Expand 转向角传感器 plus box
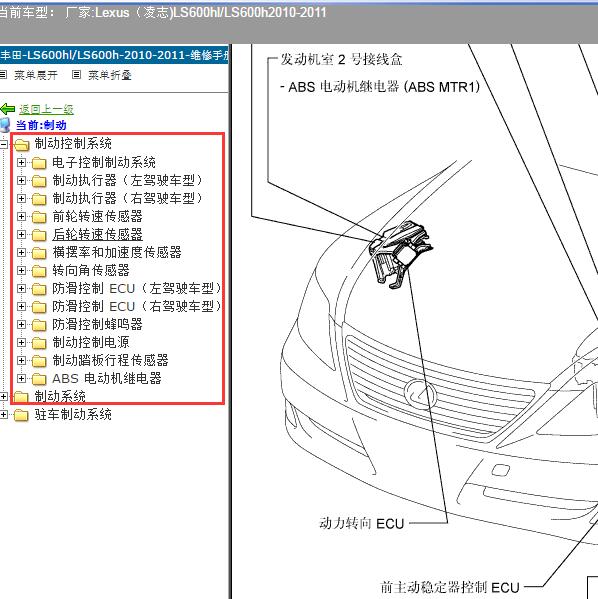The height and width of the screenshot is (599, 598). 21,270
